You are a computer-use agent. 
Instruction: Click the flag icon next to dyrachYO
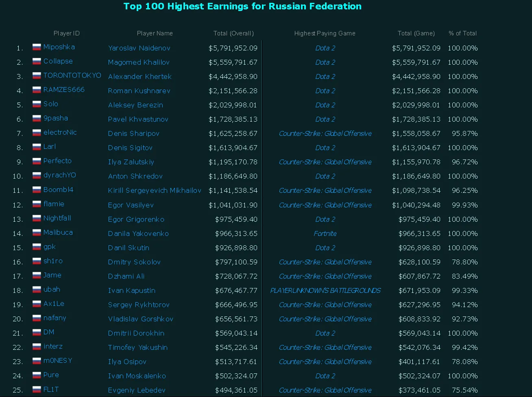37,175
